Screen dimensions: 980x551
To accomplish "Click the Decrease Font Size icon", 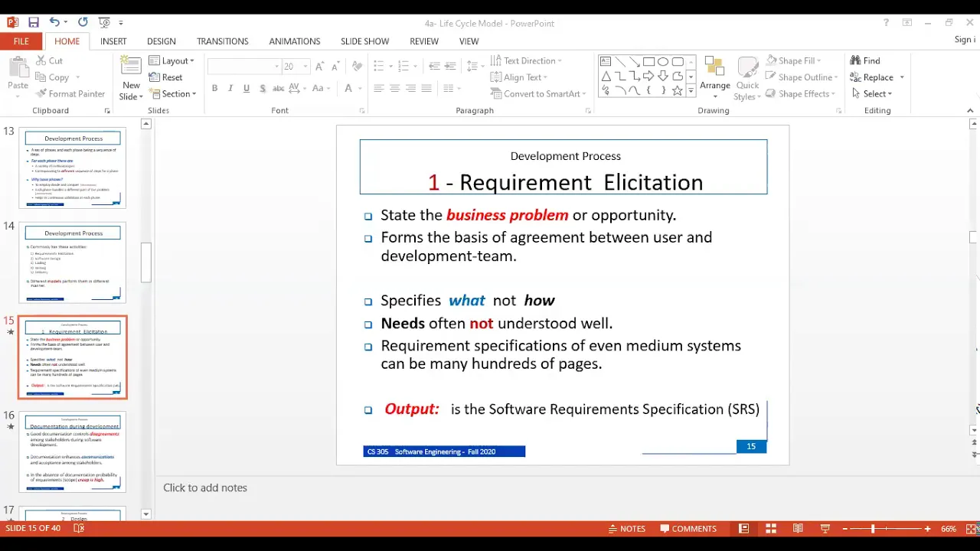I will pyautogui.click(x=335, y=67).
